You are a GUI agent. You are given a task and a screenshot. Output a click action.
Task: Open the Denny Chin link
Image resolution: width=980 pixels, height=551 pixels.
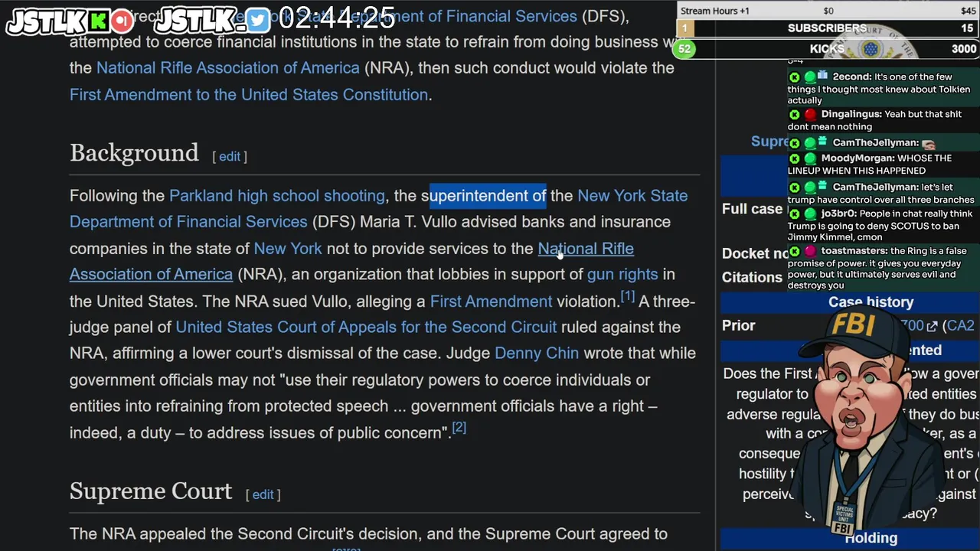tap(537, 354)
